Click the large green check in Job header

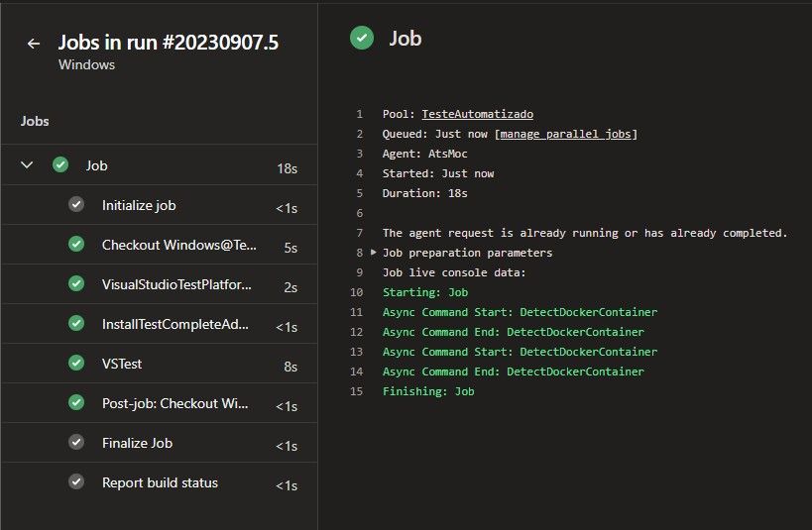point(362,39)
